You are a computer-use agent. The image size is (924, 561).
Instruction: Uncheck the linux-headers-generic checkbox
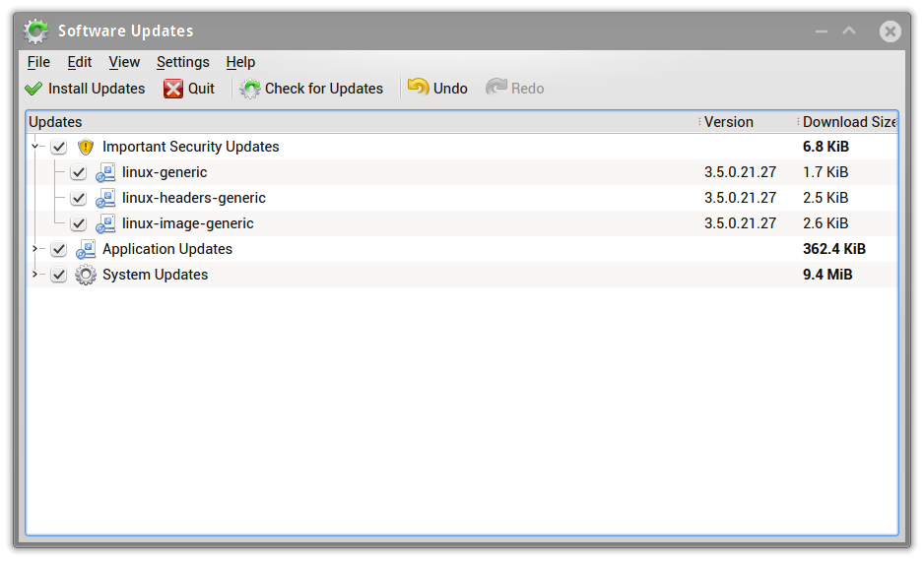(79, 198)
